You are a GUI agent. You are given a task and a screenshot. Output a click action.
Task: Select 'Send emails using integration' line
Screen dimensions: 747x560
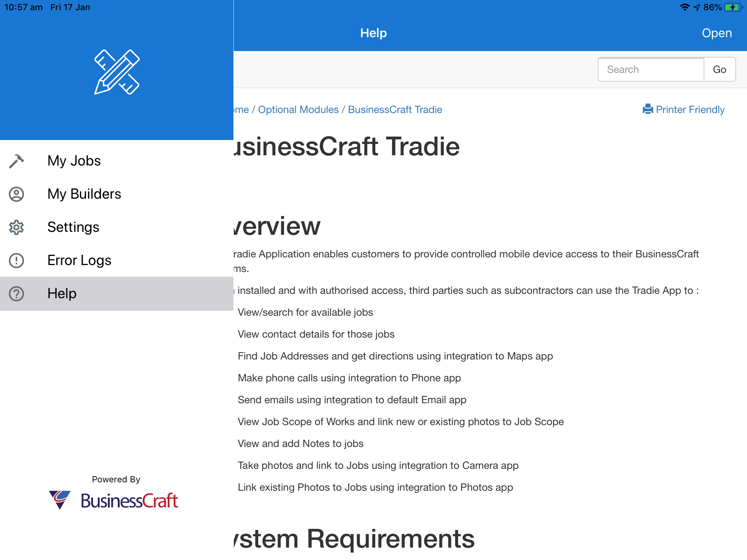[x=352, y=400]
